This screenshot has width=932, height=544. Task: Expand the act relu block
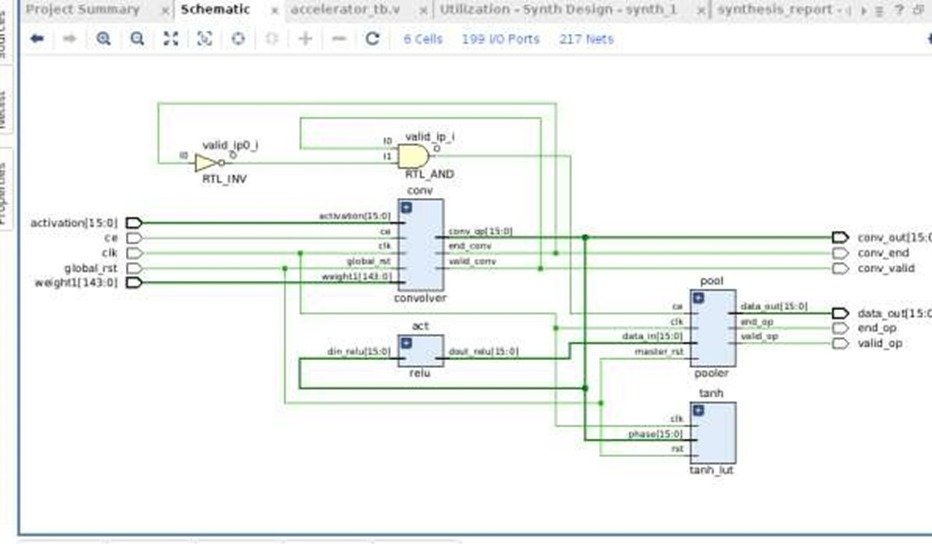click(x=407, y=343)
